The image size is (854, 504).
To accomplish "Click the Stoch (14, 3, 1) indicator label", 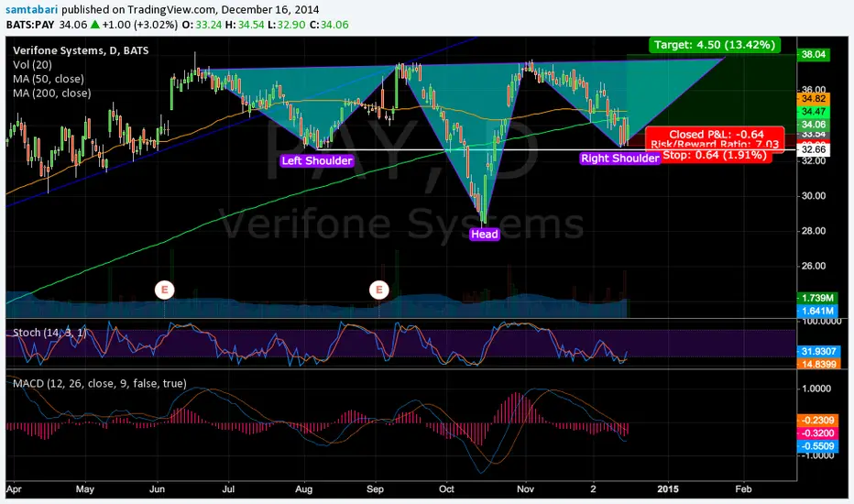I will 49,333.
